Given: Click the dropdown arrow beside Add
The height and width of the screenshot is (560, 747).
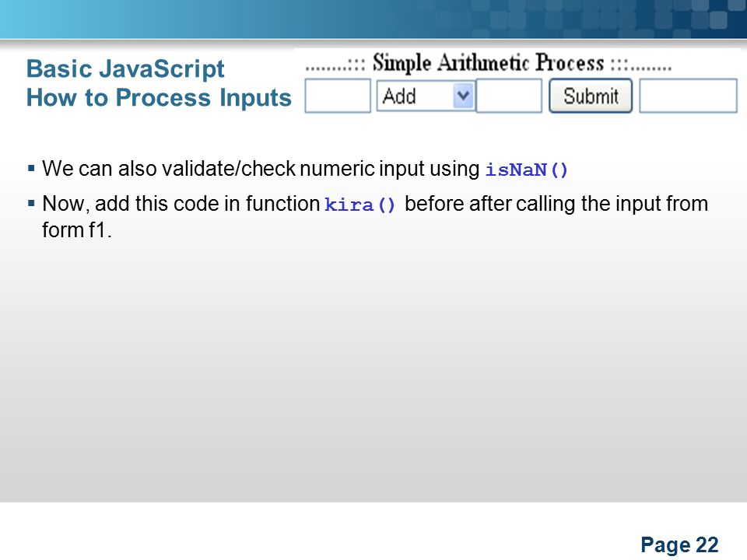Looking at the screenshot, I should [x=462, y=96].
